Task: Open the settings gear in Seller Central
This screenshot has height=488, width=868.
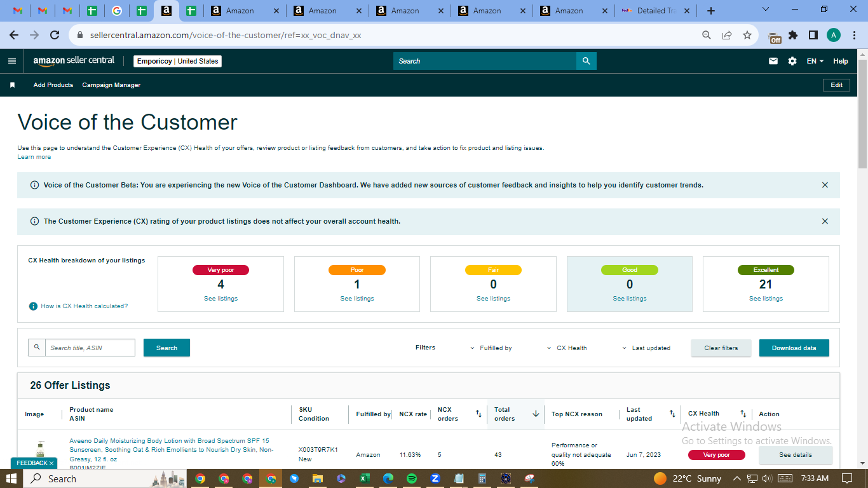Action: click(x=792, y=61)
